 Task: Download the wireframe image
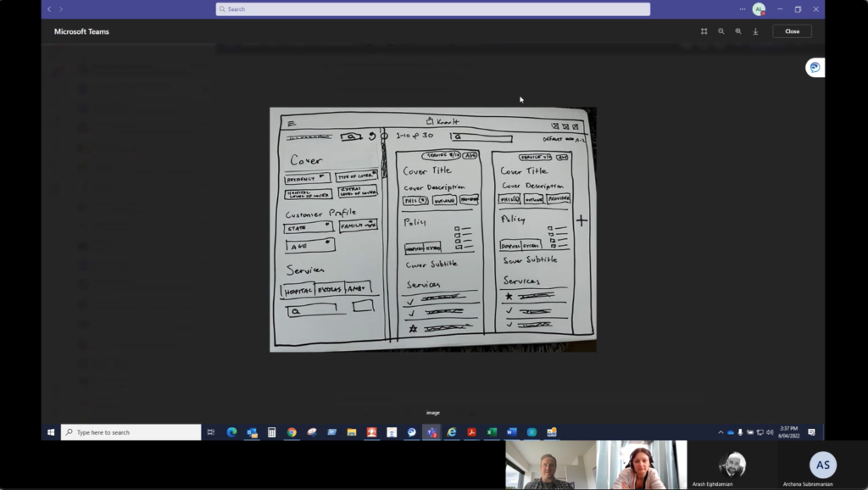point(755,31)
